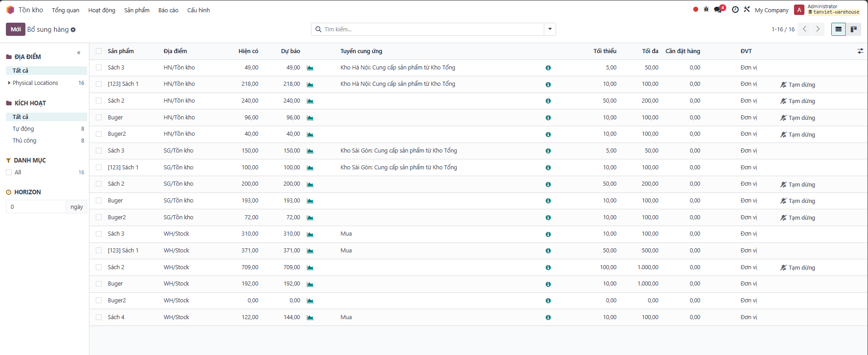Open My Company switcher
This screenshot has height=355, width=868.
point(771,10)
